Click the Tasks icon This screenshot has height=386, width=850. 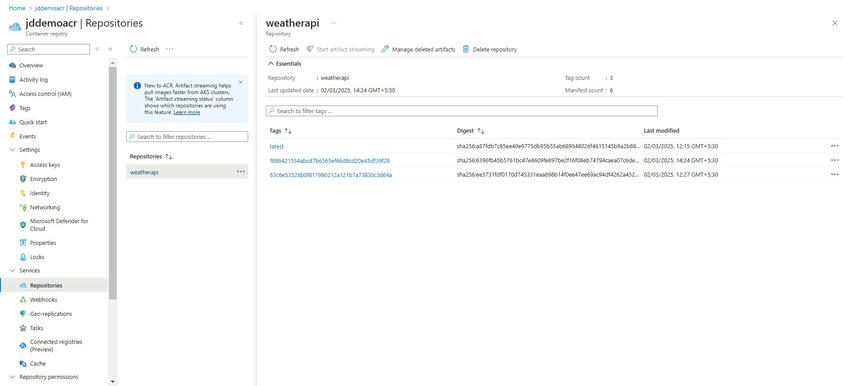(x=23, y=328)
